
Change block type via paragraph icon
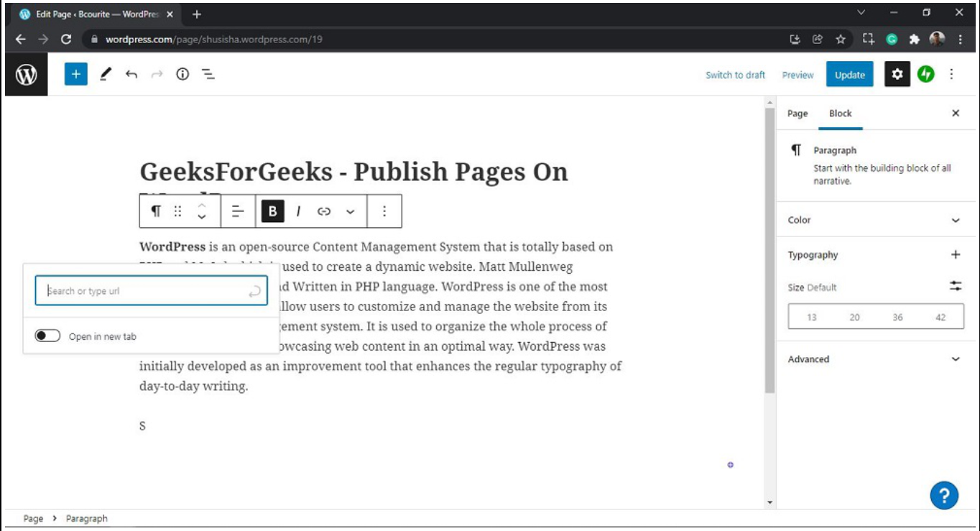tap(156, 211)
